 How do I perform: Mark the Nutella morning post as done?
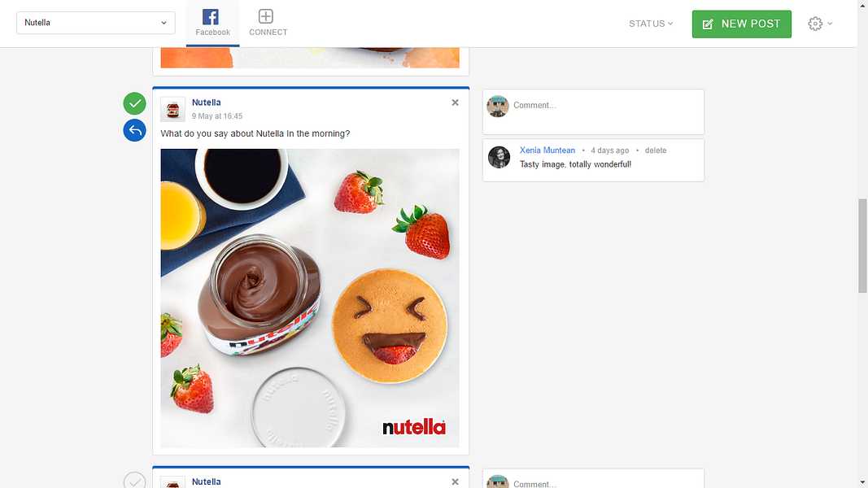click(x=134, y=103)
